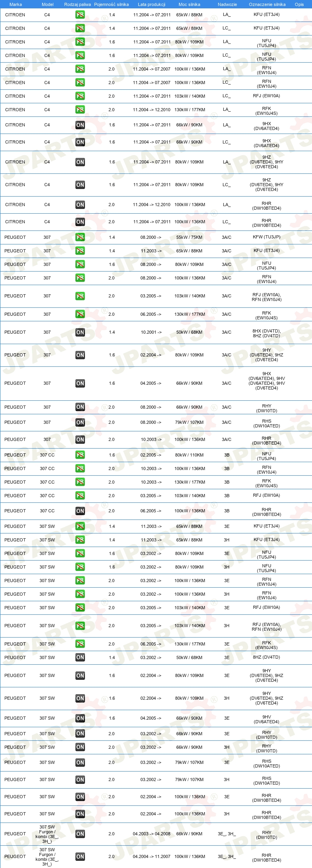Click ON icon in Citroen C4 RHR 12.2010 row

pos(80,205)
